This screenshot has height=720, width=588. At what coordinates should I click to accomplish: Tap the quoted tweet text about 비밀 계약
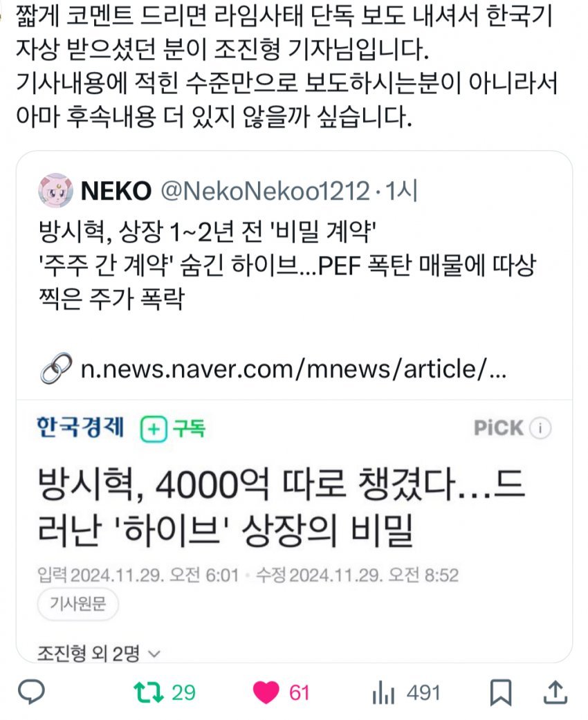[287, 266]
